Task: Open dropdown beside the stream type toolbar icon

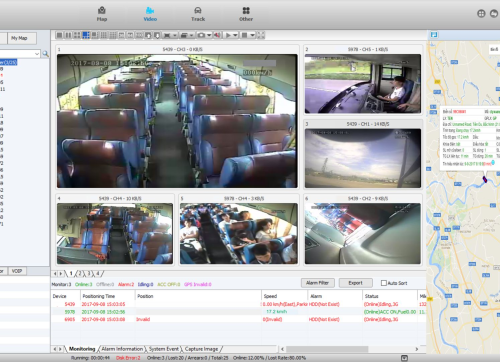Action: click(x=191, y=35)
